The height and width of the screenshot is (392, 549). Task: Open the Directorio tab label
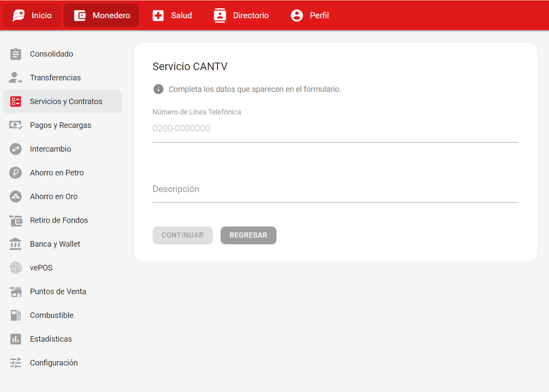pos(251,16)
